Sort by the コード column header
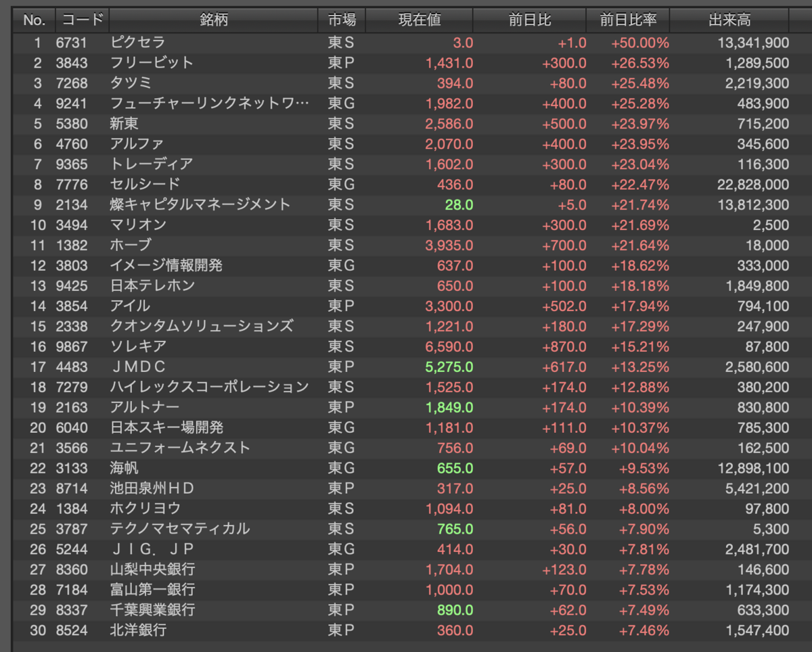The height and width of the screenshot is (652, 812). (82, 20)
